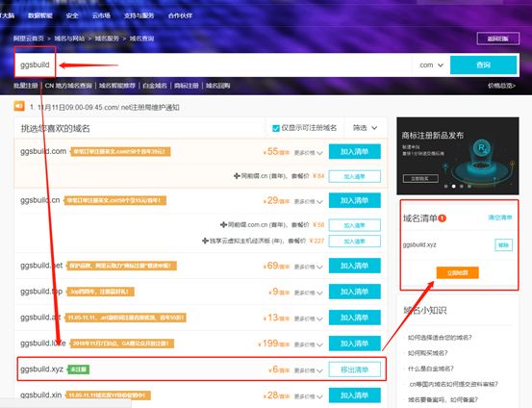Viewport: 532px width, 408px height.
Task: Add the .cn bundle to the list
Action: pos(355,176)
